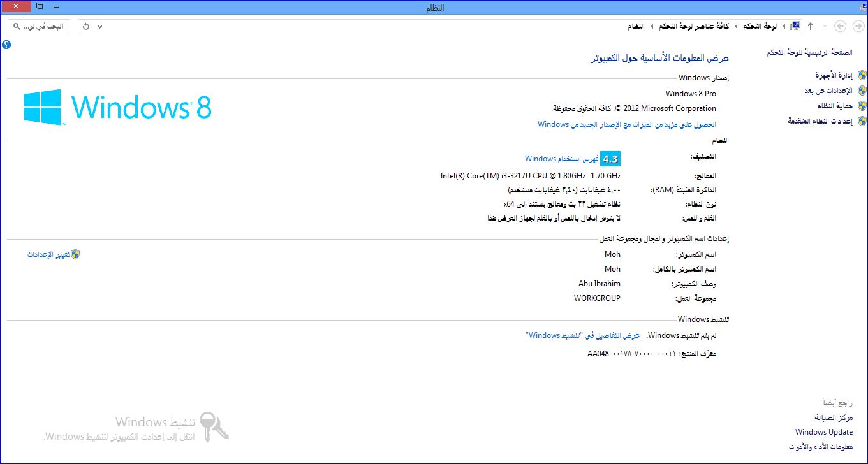Open إدارة الأجهزة link
This screenshot has width=868, height=464.
pyautogui.click(x=834, y=75)
